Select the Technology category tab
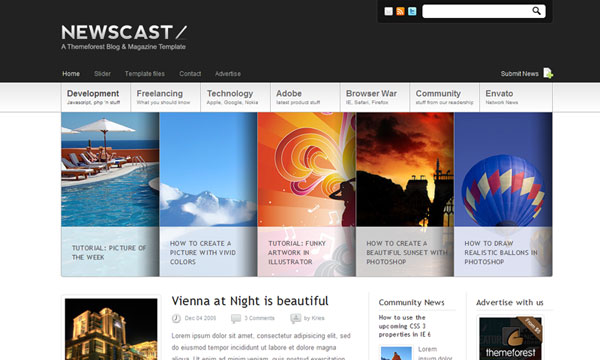600x360 pixels. pyautogui.click(x=235, y=97)
